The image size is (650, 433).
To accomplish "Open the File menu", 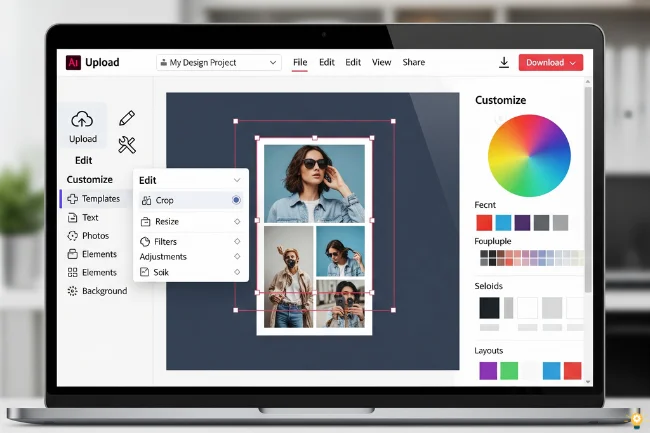I will tap(300, 62).
